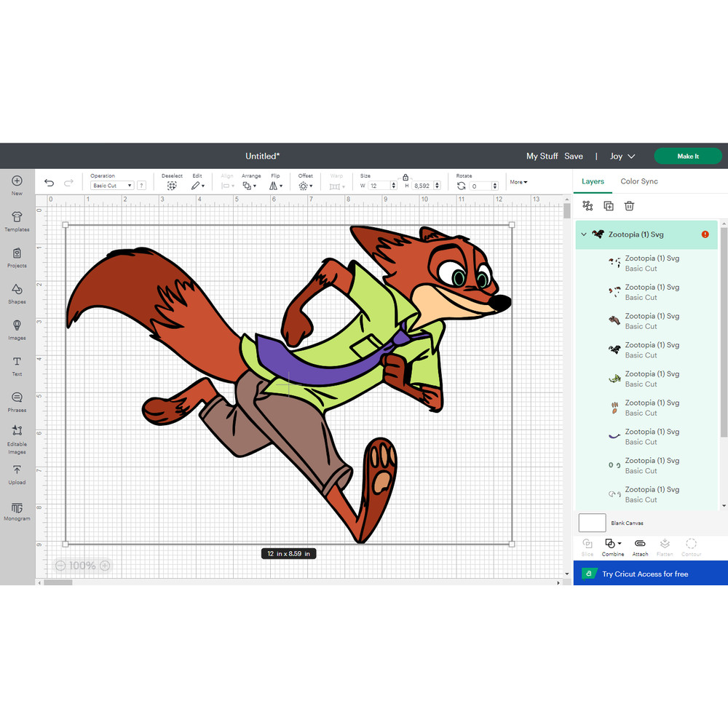728x728 pixels.
Task: Open the Edit pen tool options
Action: pos(197,183)
